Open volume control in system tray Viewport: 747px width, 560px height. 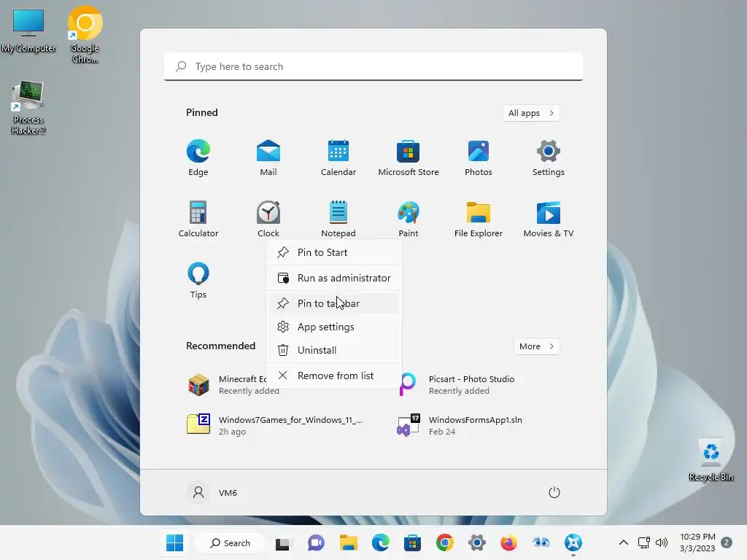(661, 542)
